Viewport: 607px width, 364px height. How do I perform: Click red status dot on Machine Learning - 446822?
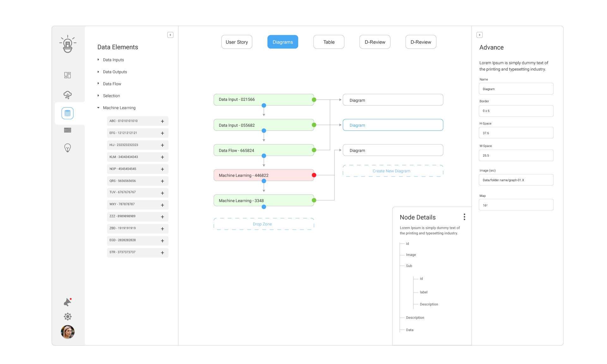click(314, 175)
